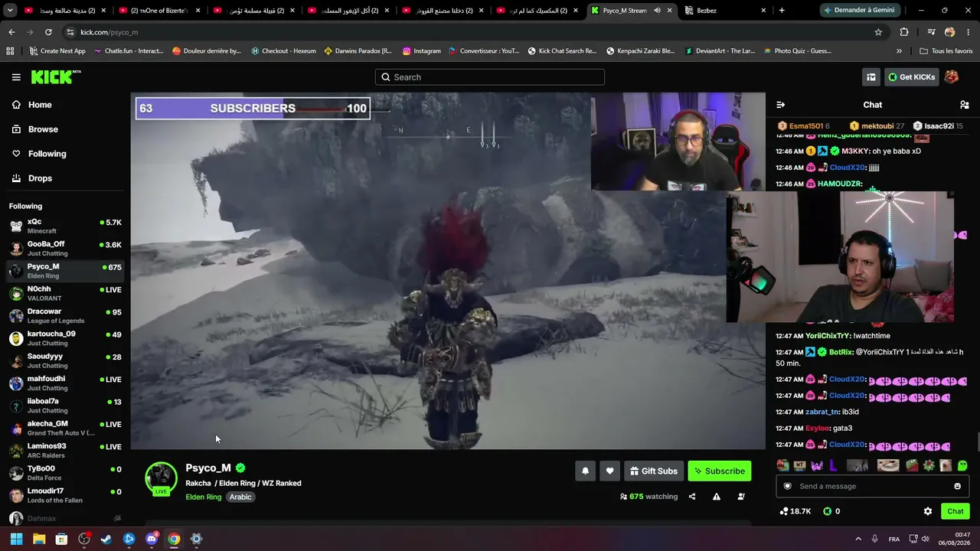Bookmark this page with star icon

point(878,32)
